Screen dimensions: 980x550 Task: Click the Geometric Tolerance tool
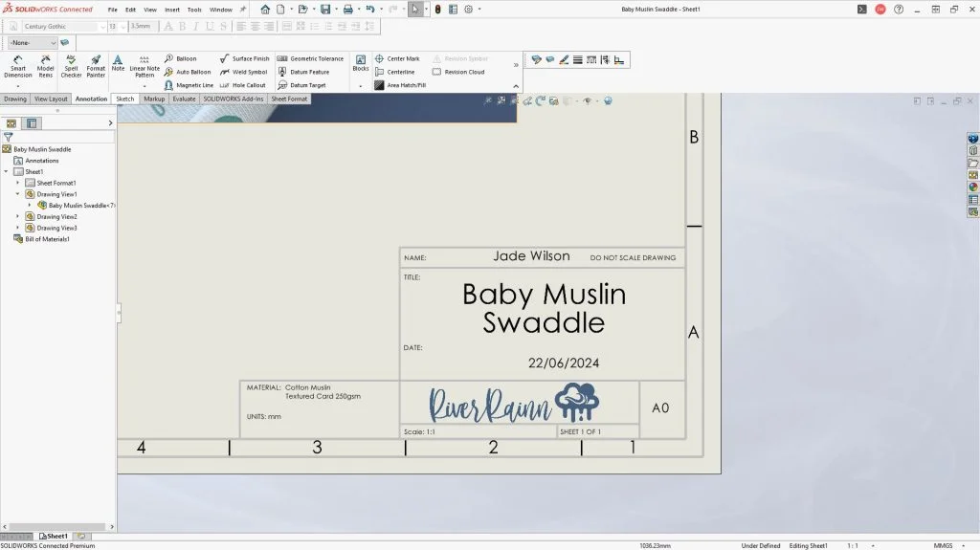310,58
